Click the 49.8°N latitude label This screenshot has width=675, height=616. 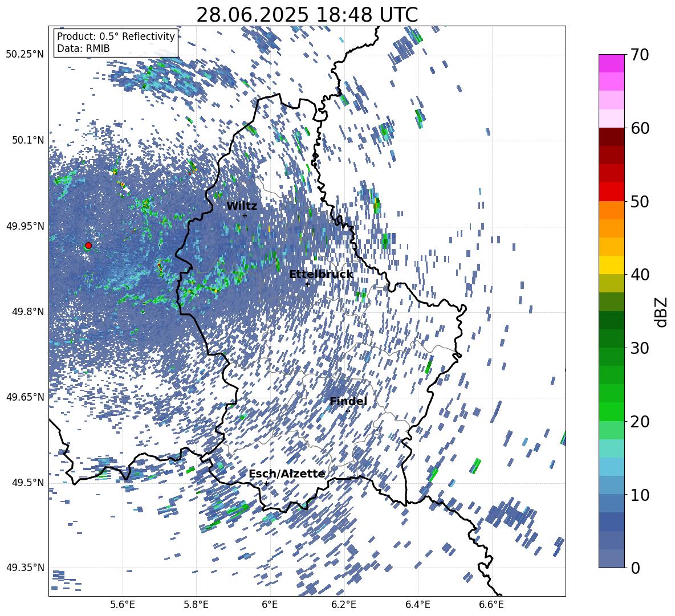[x=28, y=312]
